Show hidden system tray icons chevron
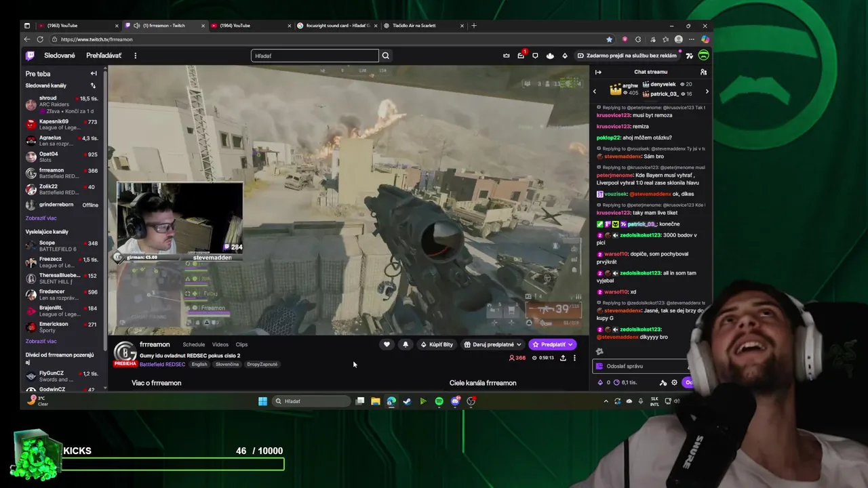The height and width of the screenshot is (488, 868). click(x=606, y=401)
